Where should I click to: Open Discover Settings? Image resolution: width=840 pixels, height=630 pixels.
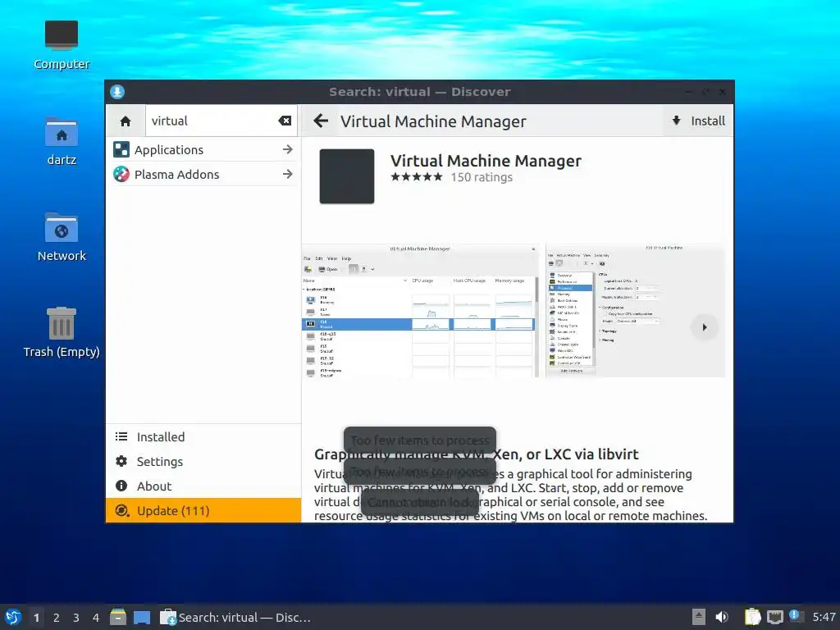(x=203, y=462)
